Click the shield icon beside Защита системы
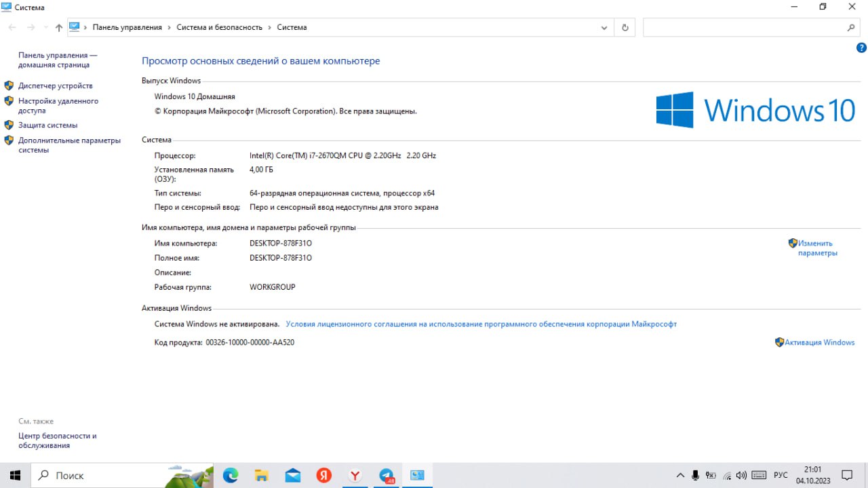Image resolution: width=868 pixels, height=488 pixels. tap(9, 125)
